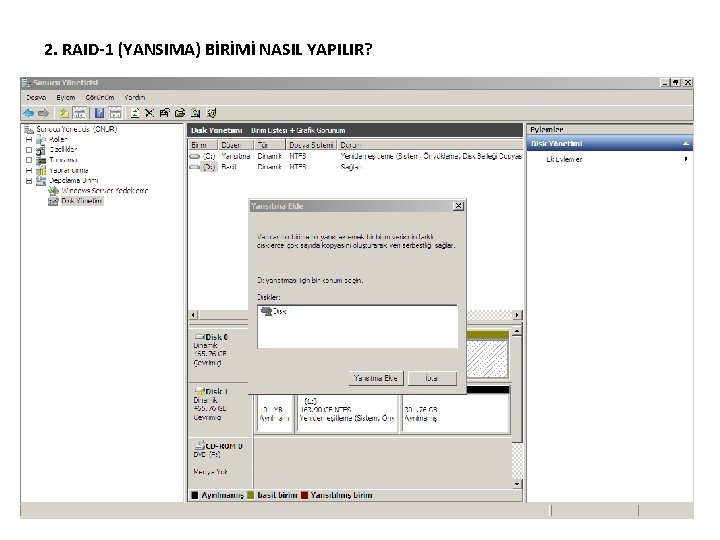Click the hatched partition on Disk 0
Screen dimensions: 720x540
click(x=488, y=359)
